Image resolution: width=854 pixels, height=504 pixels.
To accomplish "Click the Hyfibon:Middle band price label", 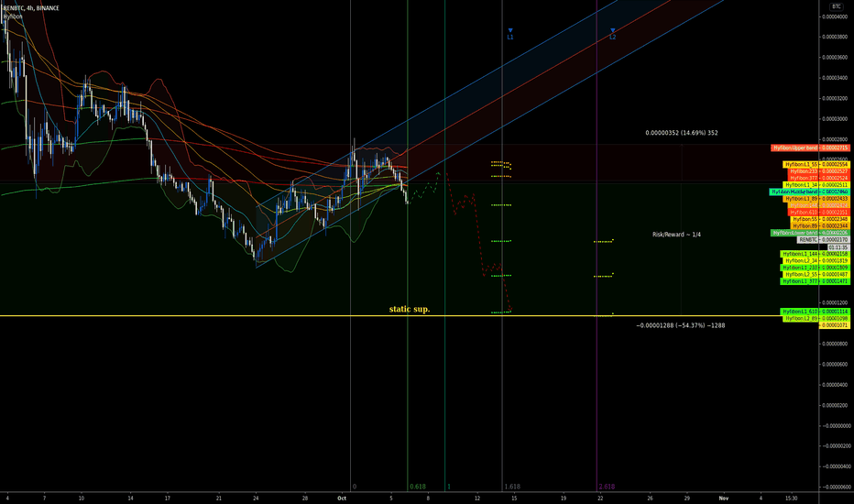I will click(810, 192).
